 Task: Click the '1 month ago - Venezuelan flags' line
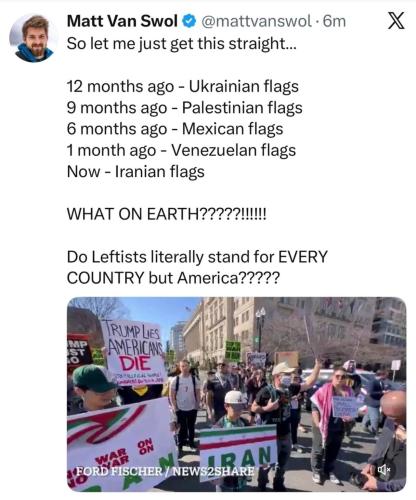point(181,151)
